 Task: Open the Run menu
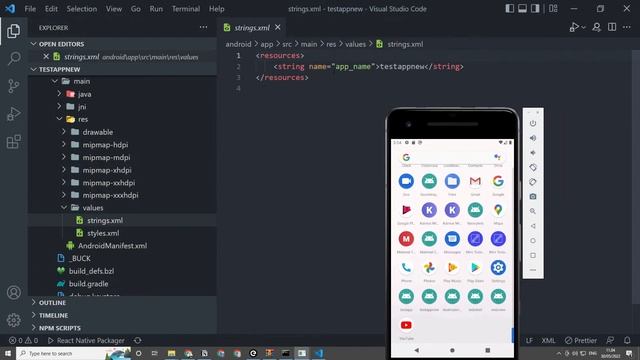tap(156, 9)
